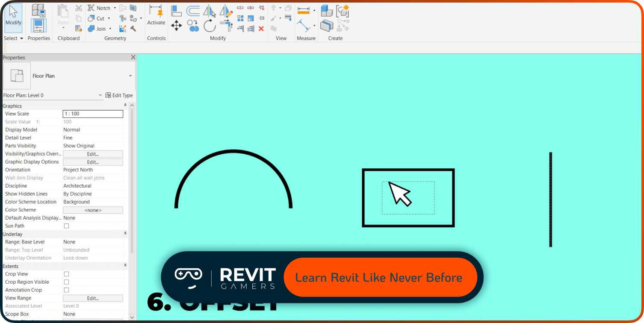Select the Rotate tool

(210, 26)
